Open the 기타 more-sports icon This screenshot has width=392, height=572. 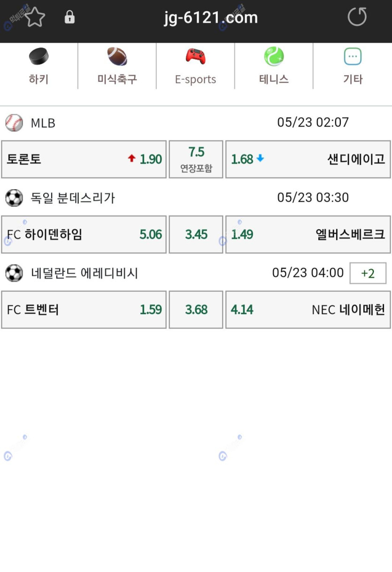point(353,57)
